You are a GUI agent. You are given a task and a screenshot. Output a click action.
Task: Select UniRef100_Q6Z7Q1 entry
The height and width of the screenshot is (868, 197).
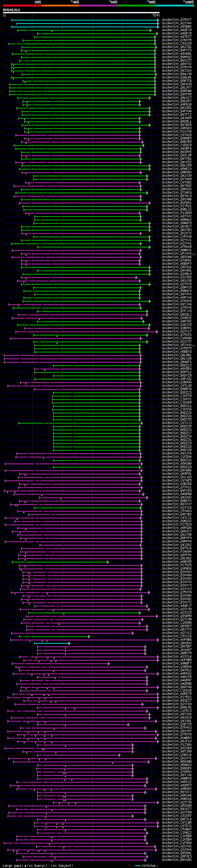(177, 47)
